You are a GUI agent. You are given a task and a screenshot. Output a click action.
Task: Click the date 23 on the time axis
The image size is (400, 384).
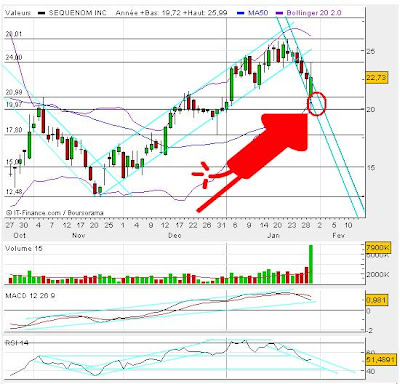pos(292,225)
